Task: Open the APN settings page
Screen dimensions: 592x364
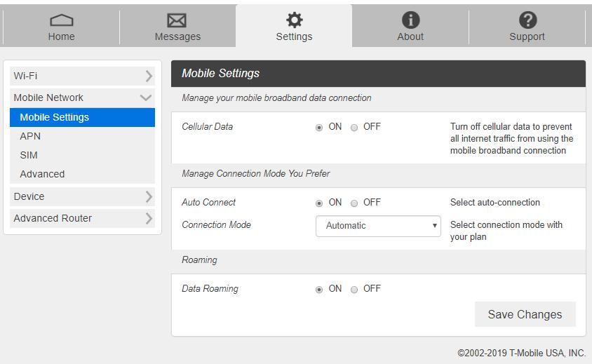Action: (30, 136)
